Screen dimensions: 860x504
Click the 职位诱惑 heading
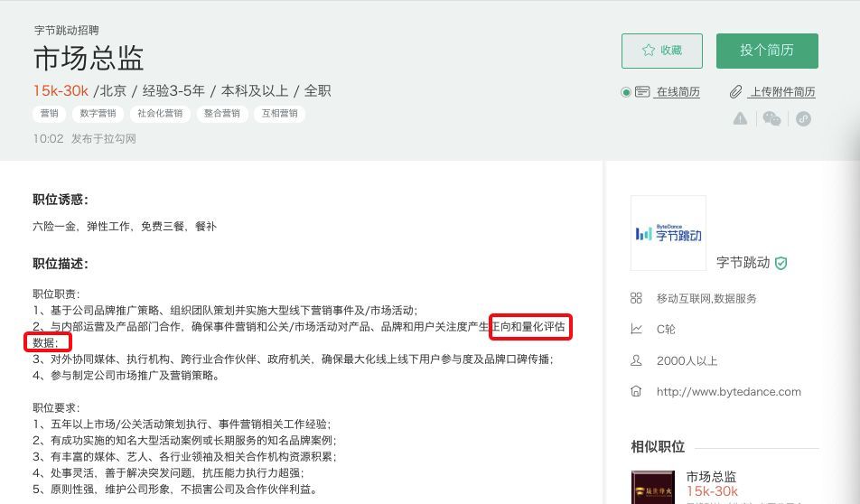(61, 200)
